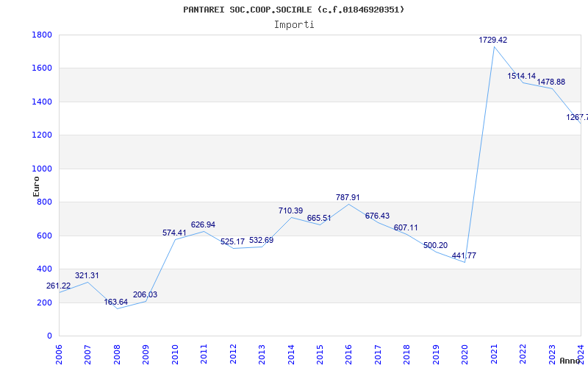Select the 163.64 data label
588x368 pixels.
click(x=116, y=302)
